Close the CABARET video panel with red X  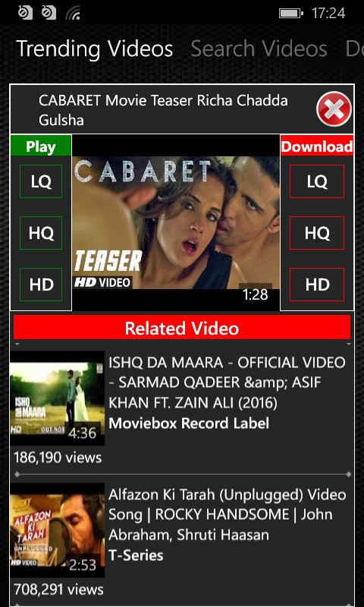334,109
